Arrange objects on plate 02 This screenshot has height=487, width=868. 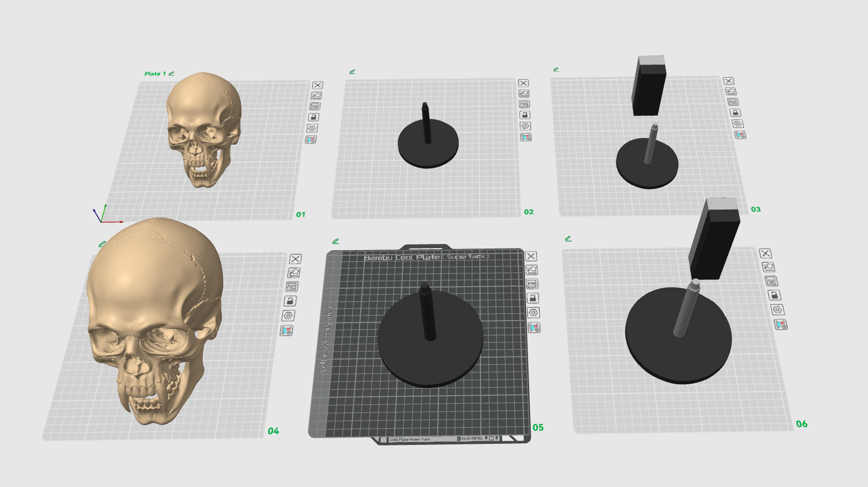coord(525,104)
